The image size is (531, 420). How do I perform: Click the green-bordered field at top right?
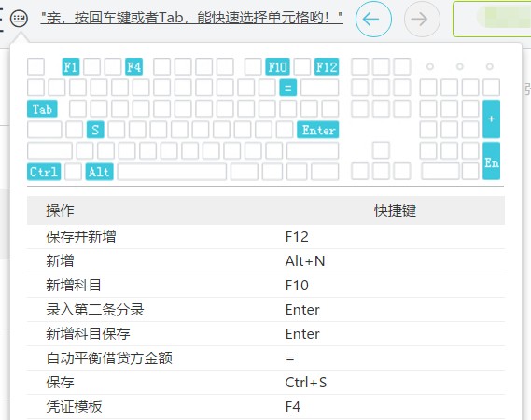point(492,19)
